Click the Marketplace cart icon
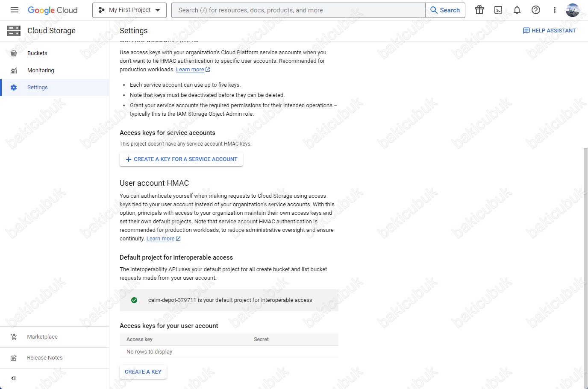Screen dimensions: 588x389 pos(14,337)
